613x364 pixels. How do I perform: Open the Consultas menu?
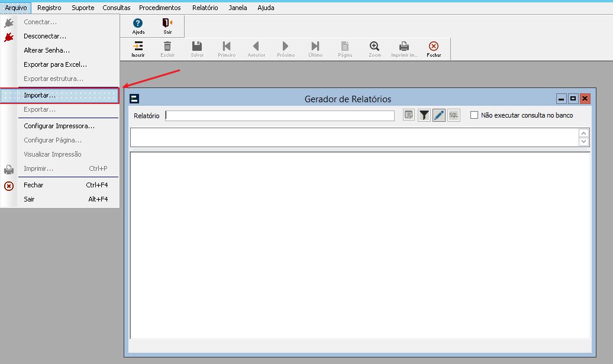click(x=117, y=8)
